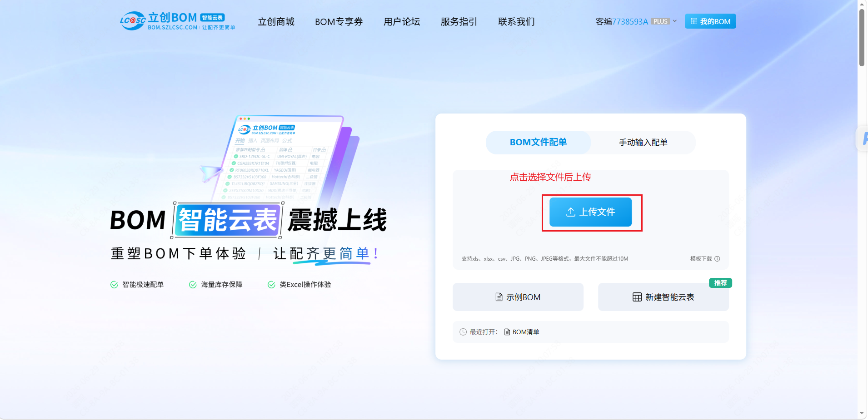
Task: Click the scrollbar down arrow
Action: coord(862,413)
